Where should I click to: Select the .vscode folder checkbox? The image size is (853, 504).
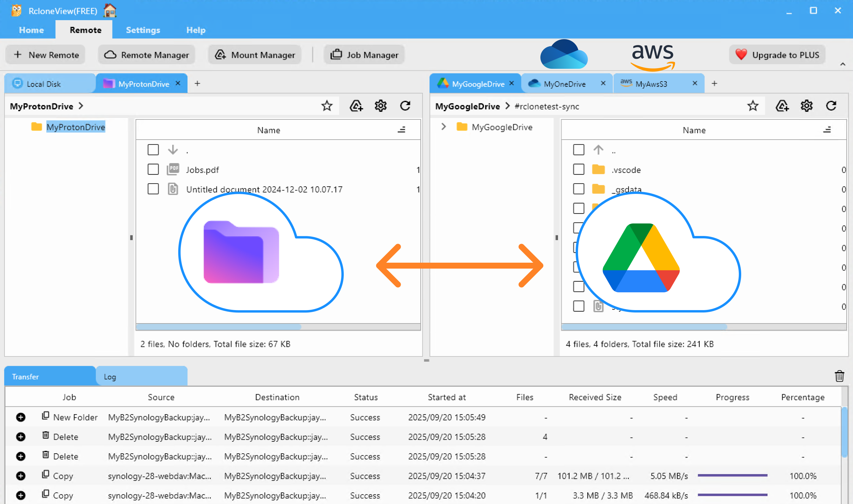[579, 170]
